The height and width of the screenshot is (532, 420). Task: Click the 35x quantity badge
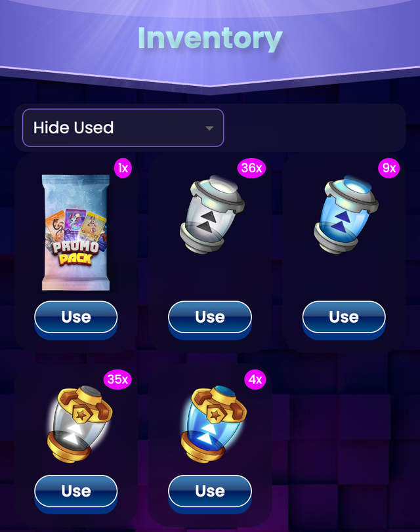117,379
